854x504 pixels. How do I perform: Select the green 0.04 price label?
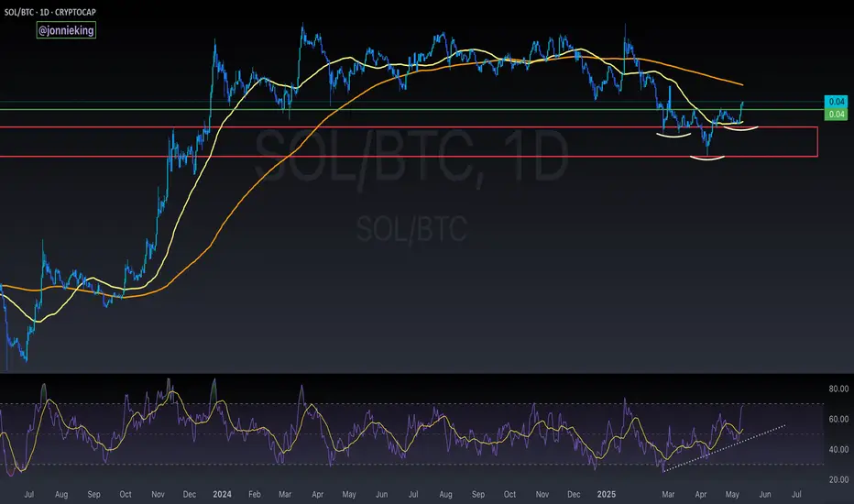point(836,114)
